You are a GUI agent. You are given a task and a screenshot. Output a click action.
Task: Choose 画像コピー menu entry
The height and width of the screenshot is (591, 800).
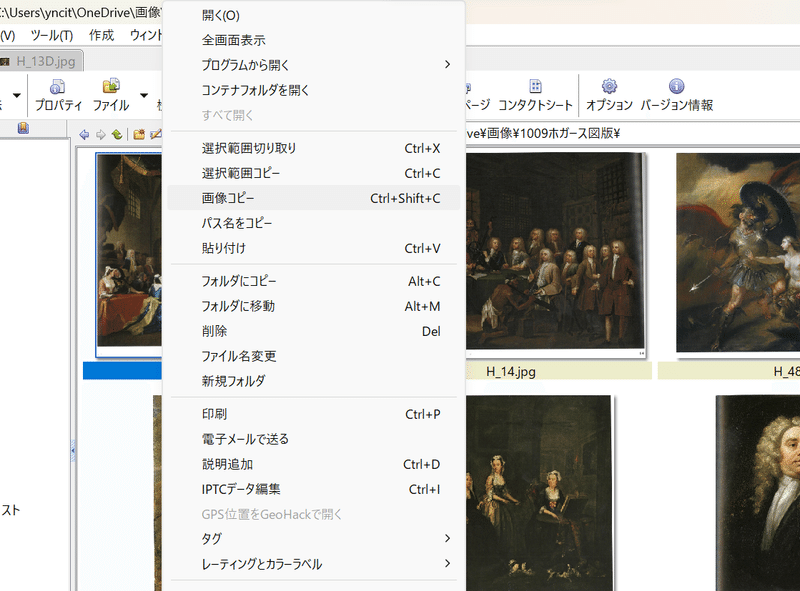coord(314,198)
